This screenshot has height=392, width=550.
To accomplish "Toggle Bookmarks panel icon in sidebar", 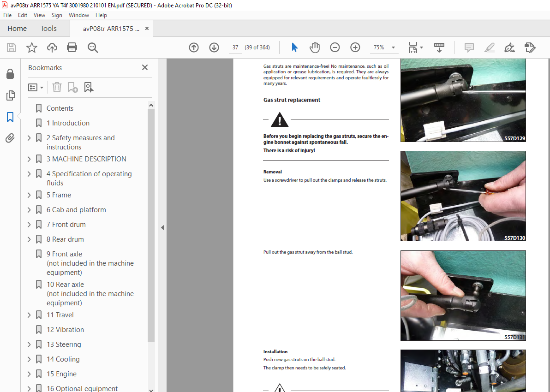I will [x=10, y=117].
